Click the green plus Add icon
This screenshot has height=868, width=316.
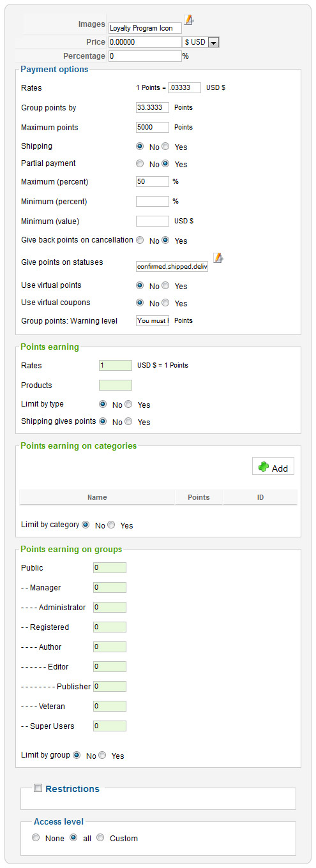pos(264,467)
